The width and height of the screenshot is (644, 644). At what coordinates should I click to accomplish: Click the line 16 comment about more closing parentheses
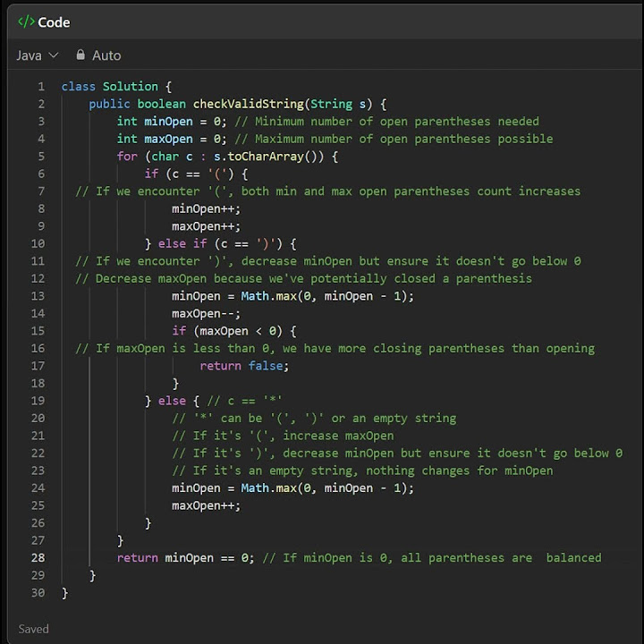click(335, 348)
